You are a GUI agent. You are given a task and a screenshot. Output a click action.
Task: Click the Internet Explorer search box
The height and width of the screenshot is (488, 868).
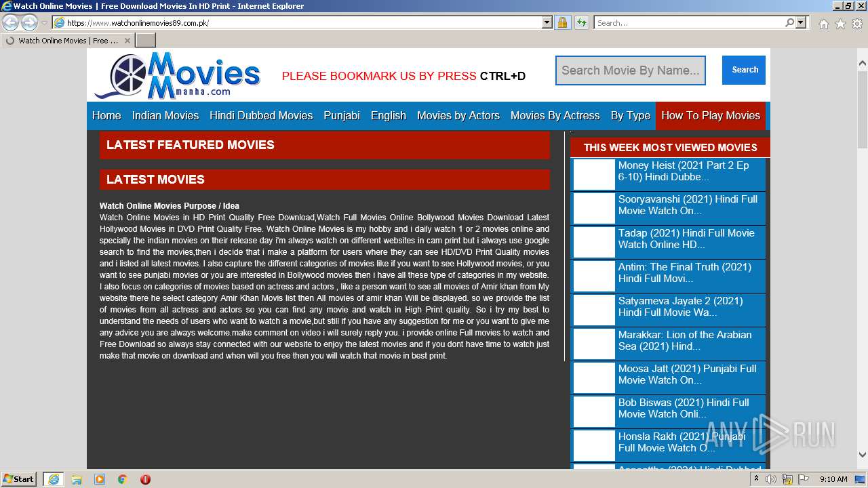(688, 22)
